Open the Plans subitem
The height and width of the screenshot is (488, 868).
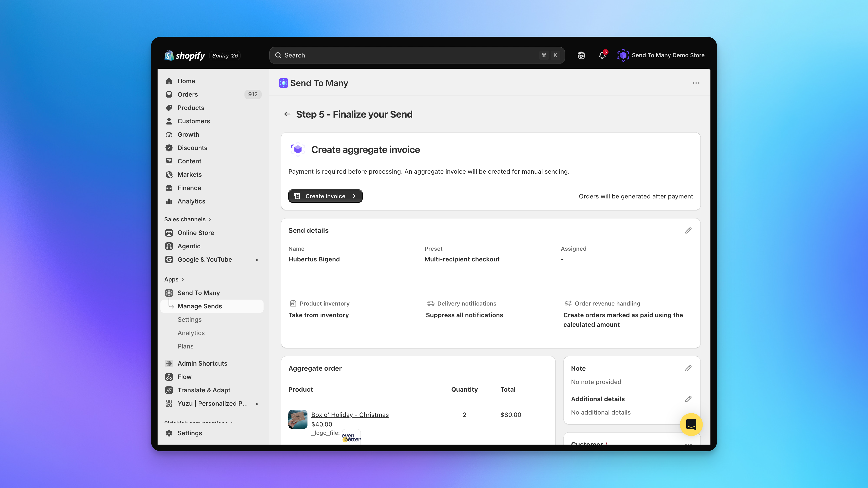click(x=185, y=346)
